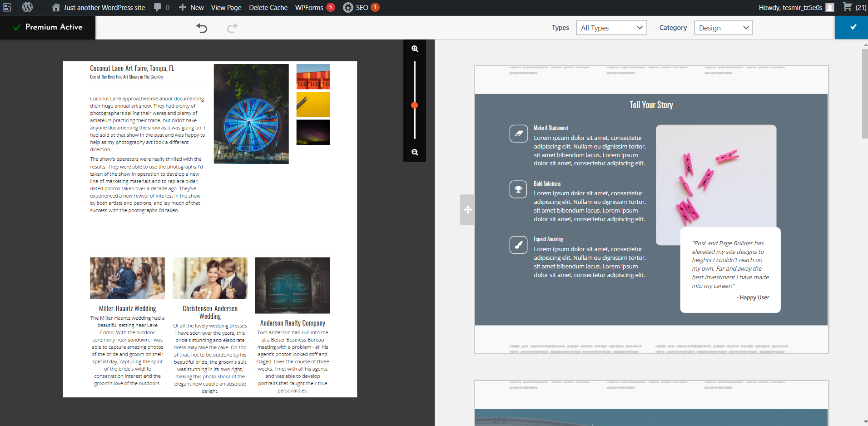Click the home icon in admin bar

tap(56, 7)
